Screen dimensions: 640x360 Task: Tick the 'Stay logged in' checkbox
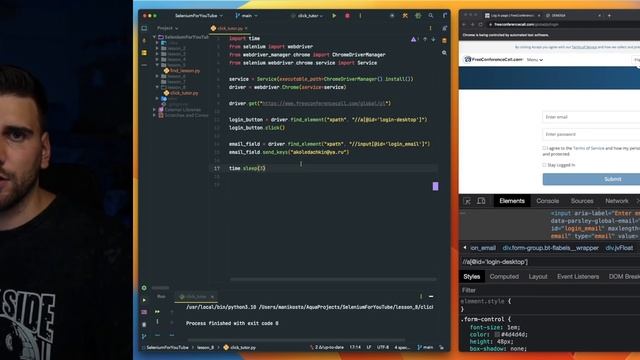pyautogui.click(x=544, y=165)
